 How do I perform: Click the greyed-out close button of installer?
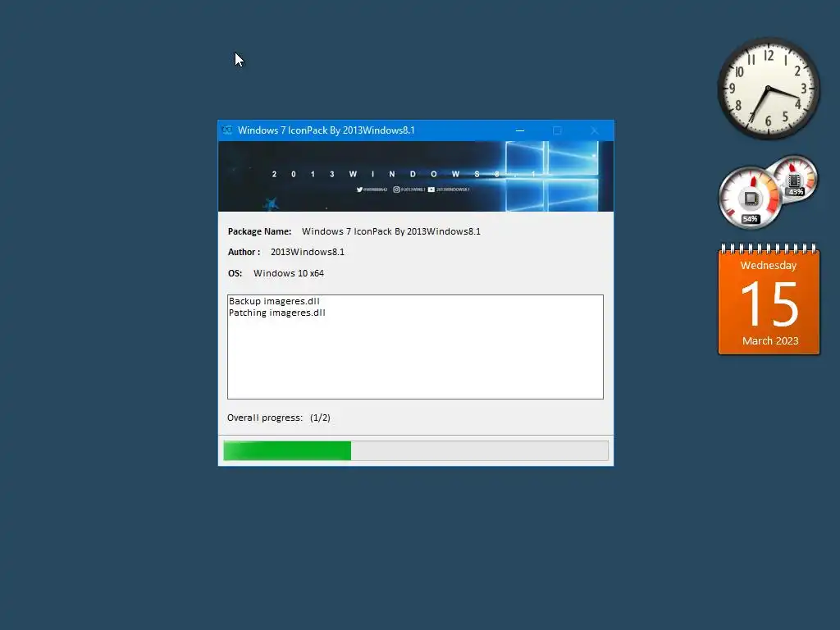595,130
